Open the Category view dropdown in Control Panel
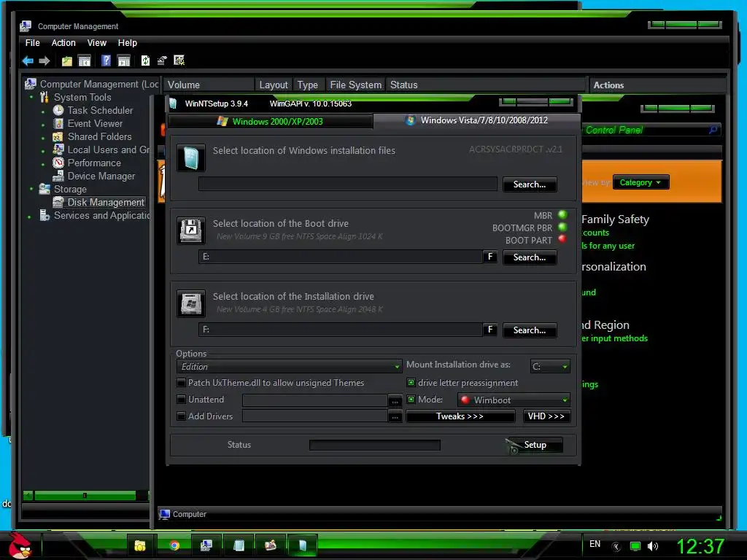 (640, 182)
